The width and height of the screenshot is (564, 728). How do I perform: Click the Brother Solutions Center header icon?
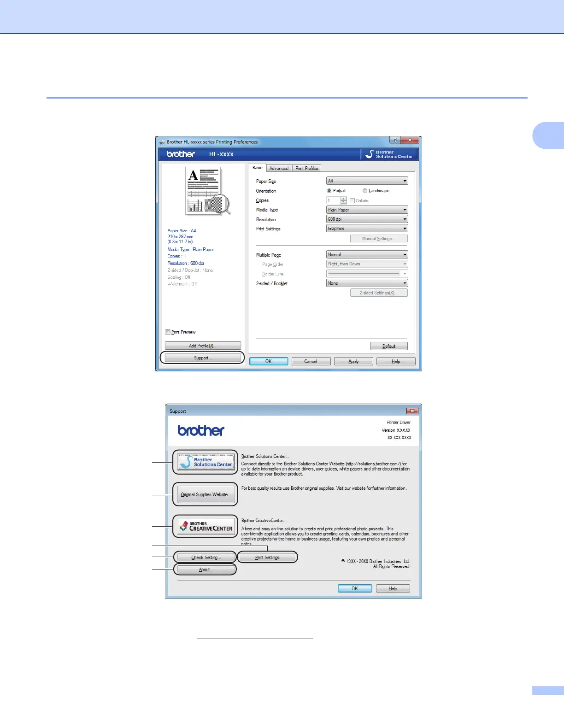pyautogui.click(x=389, y=154)
